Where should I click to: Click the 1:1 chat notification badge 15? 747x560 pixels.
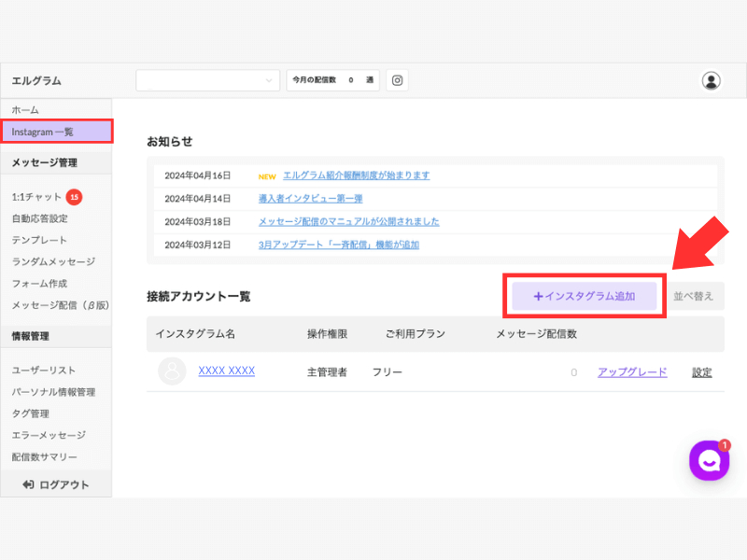pyautogui.click(x=74, y=197)
